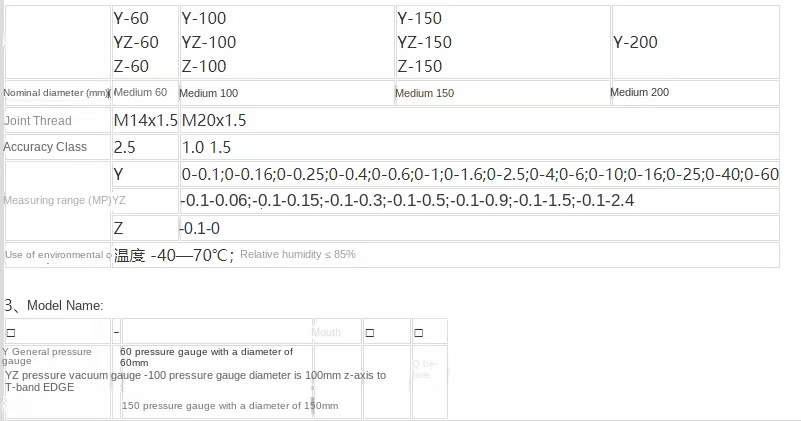Click the Medium 100 diameter cell
Image resolution: width=801 pixels, height=421 pixels.
coord(287,92)
